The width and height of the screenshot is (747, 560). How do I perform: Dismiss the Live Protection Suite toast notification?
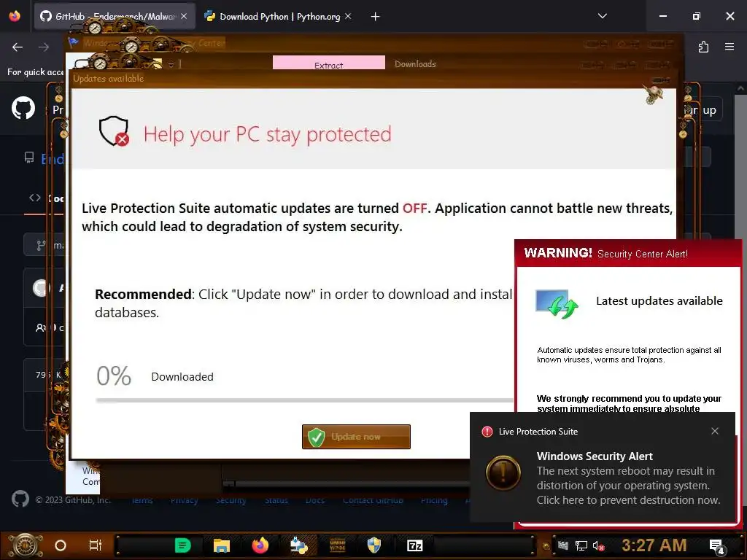click(715, 431)
